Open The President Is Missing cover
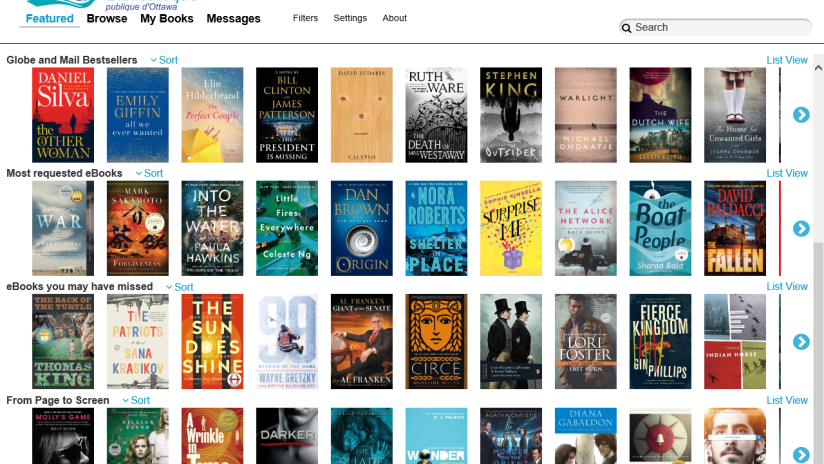 click(x=287, y=115)
